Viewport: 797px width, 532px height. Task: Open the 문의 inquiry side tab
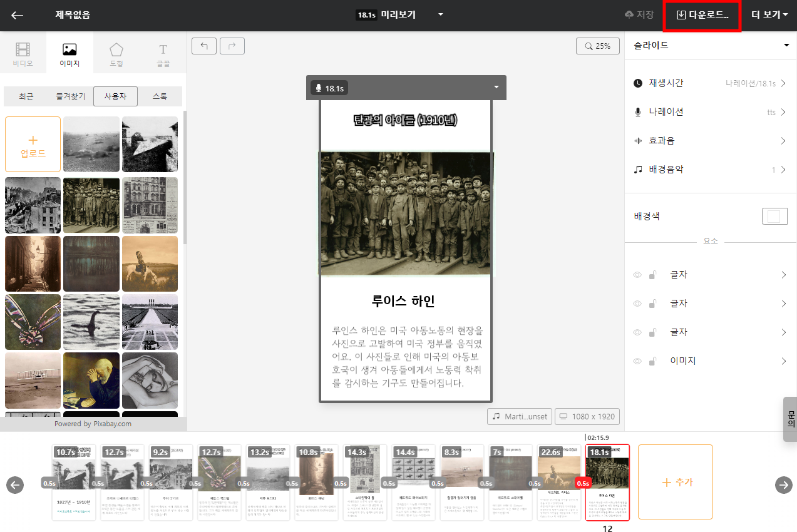tap(790, 419)
